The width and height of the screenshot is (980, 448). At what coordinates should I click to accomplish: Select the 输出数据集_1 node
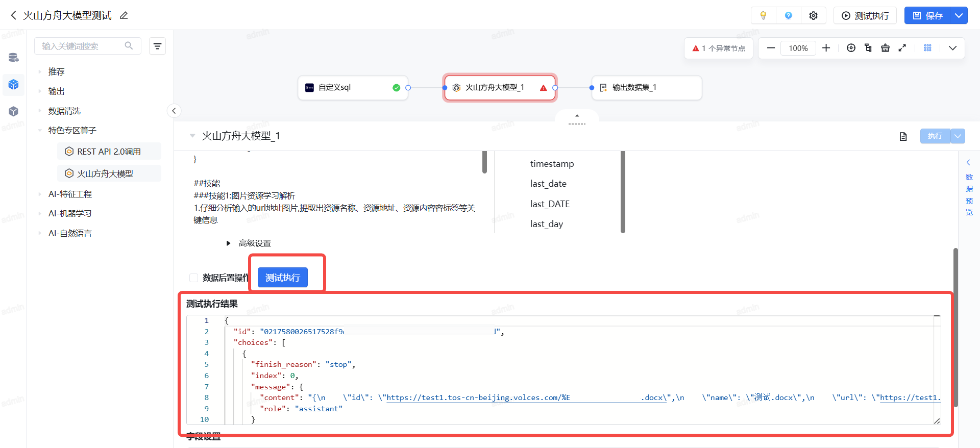tap(646, 88)
